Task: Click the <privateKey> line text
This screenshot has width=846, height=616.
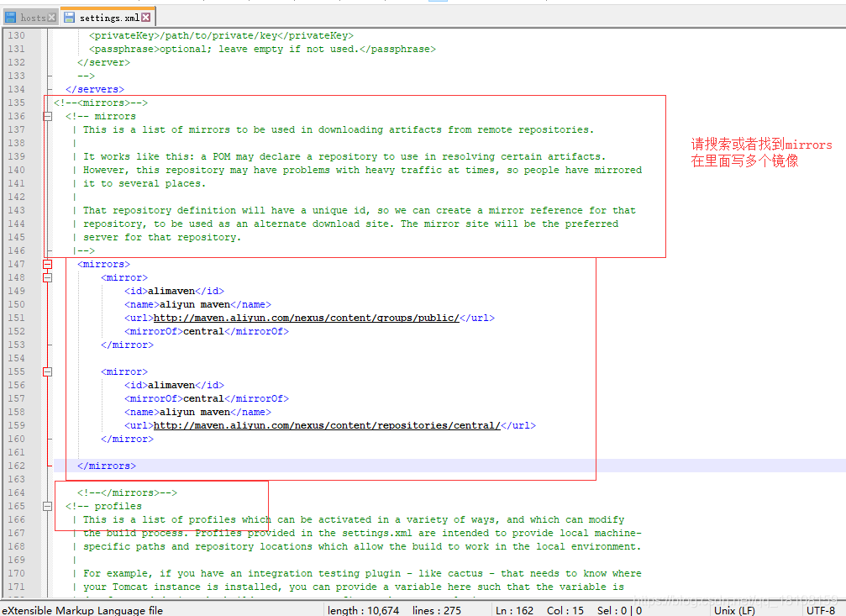Action: click(x=221, y=35)
